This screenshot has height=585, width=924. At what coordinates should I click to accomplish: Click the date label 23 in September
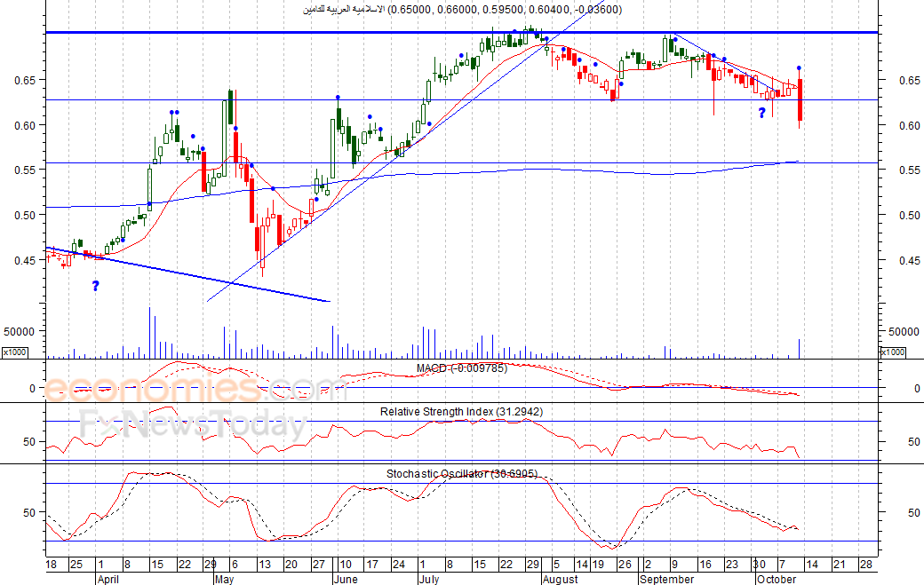(732, 565)
